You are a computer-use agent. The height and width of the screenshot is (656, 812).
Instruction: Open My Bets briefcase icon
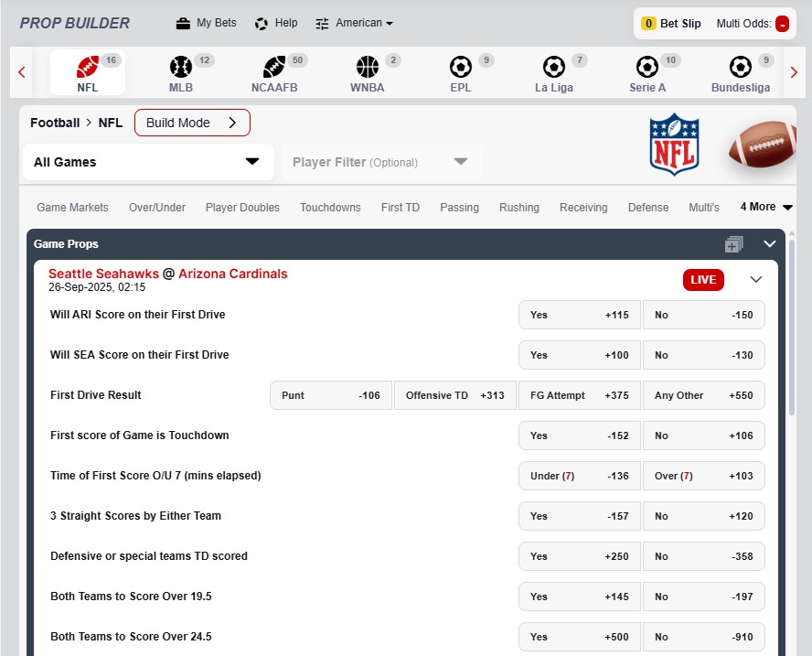tap(183, 23)
